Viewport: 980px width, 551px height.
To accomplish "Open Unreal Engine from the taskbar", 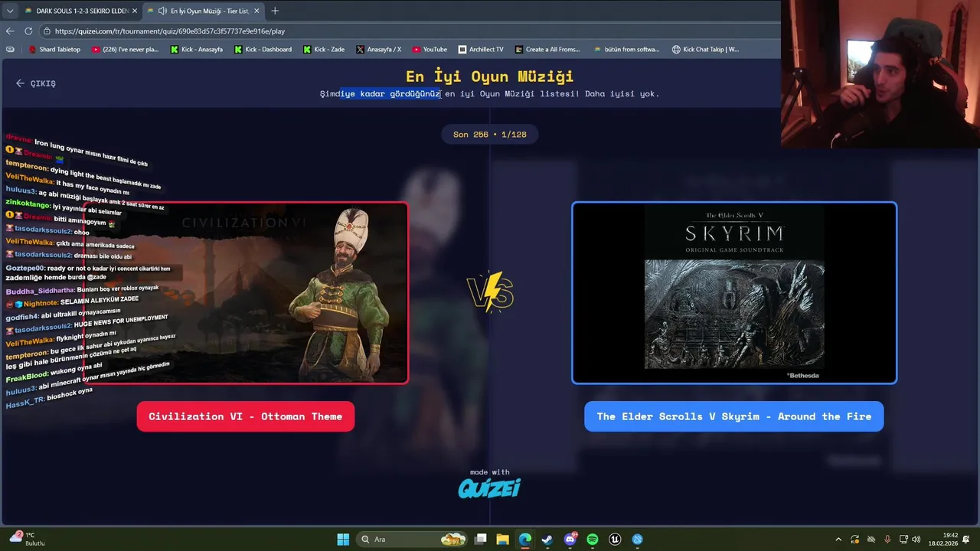I will [615, 539].
